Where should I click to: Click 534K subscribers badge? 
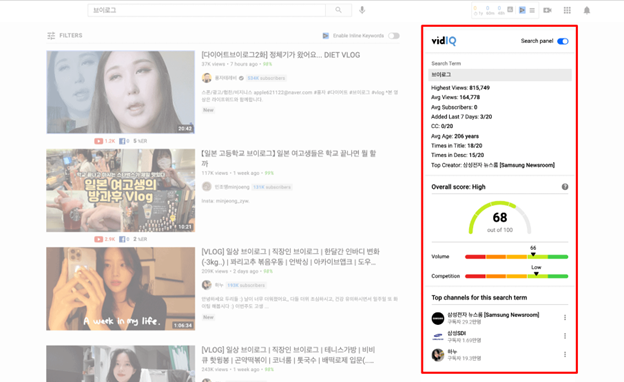[266, 78]
